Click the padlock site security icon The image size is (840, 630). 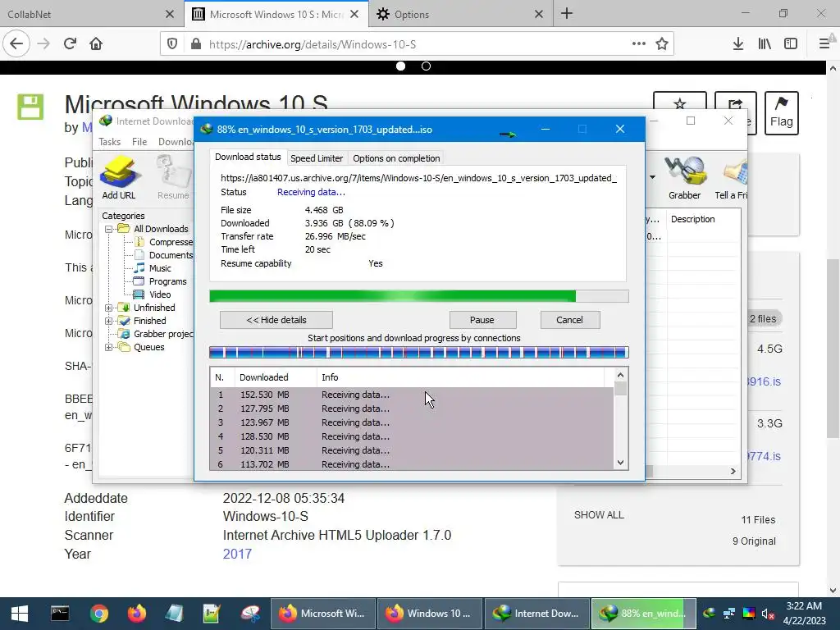coord(196,44)
